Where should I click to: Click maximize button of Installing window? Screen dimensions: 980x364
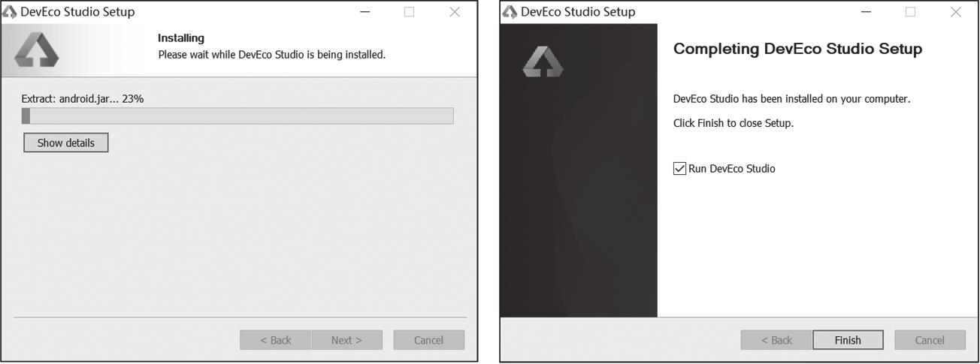(x=410, y=12)
